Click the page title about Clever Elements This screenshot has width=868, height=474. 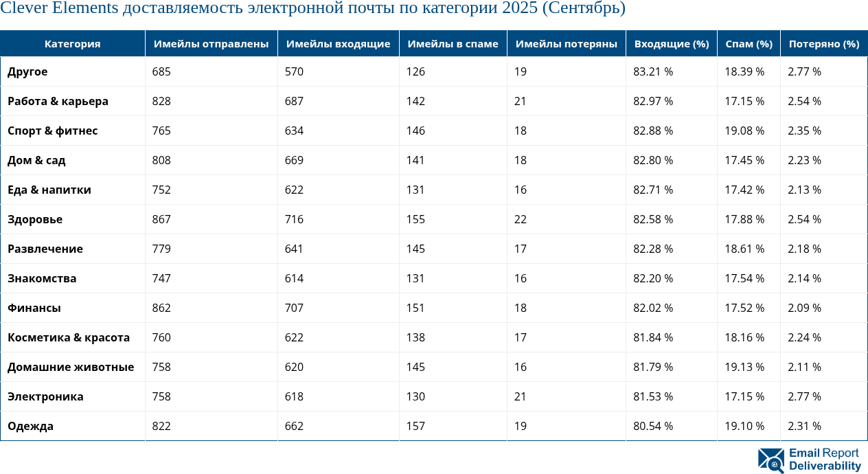pyautogui.click(x=312, y=9)
